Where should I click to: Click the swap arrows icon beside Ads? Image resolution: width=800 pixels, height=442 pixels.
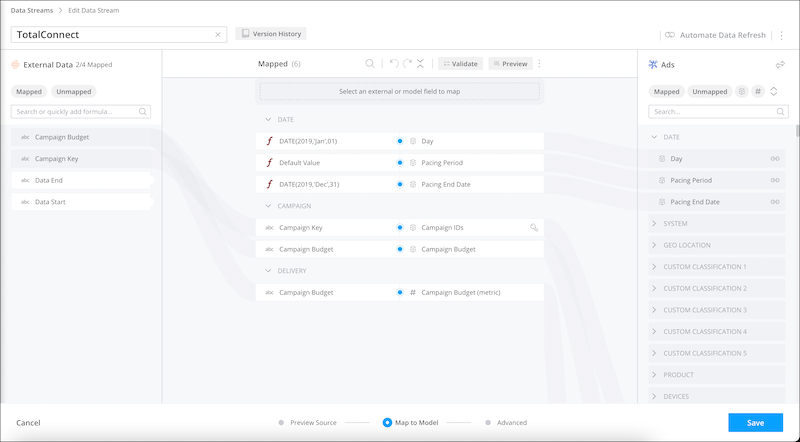pos(780,64)
